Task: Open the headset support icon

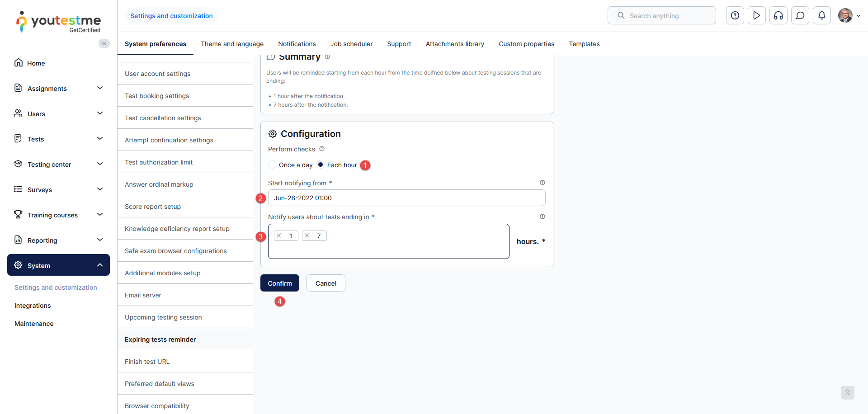Action: [x=778, y=16]
